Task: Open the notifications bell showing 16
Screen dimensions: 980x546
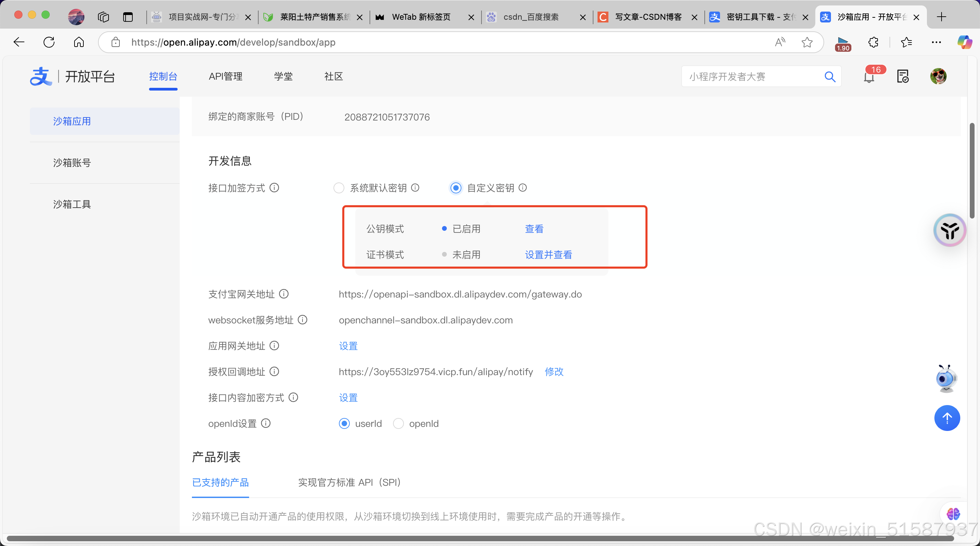Action: point(869,78)
